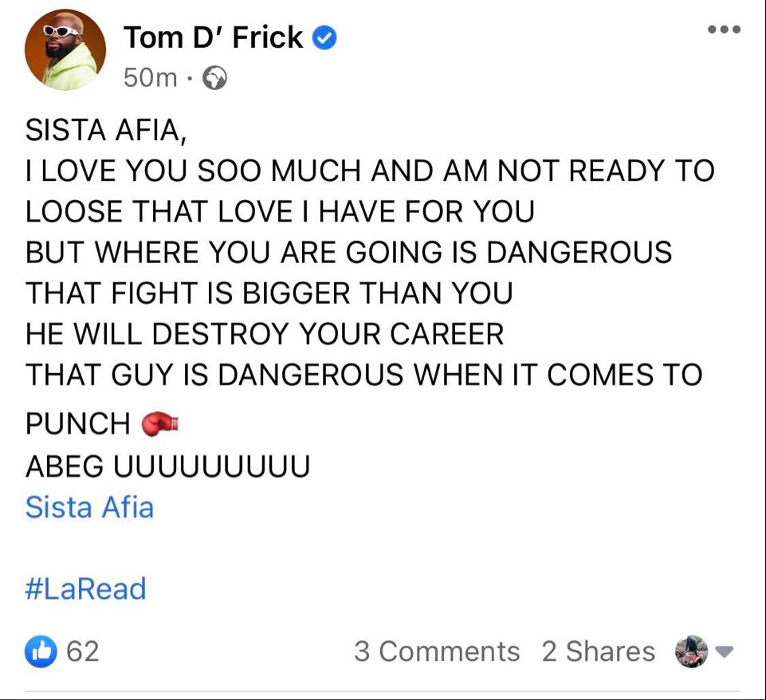Open the post's three-dot options menu
This screenshot has width=766, height=700.
(x=725, y=30)
